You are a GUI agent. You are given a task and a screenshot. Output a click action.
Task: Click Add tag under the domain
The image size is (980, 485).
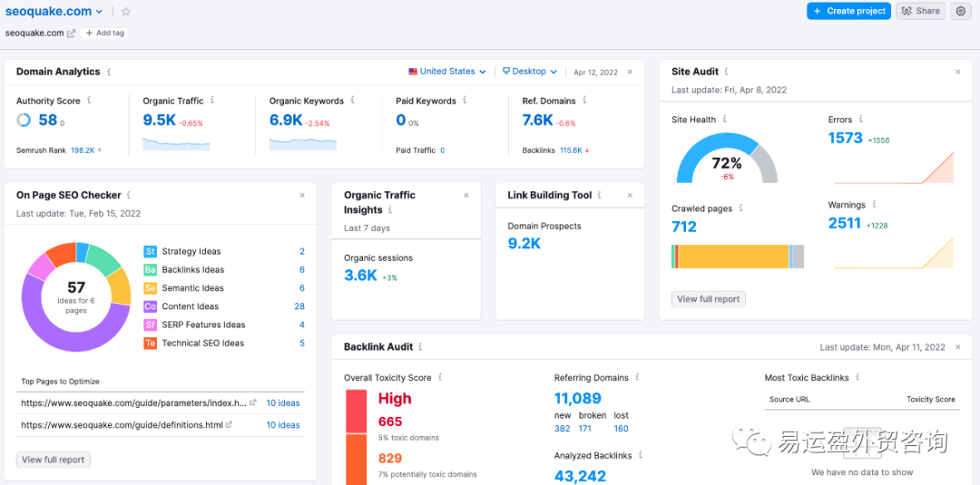pos(103,33)
